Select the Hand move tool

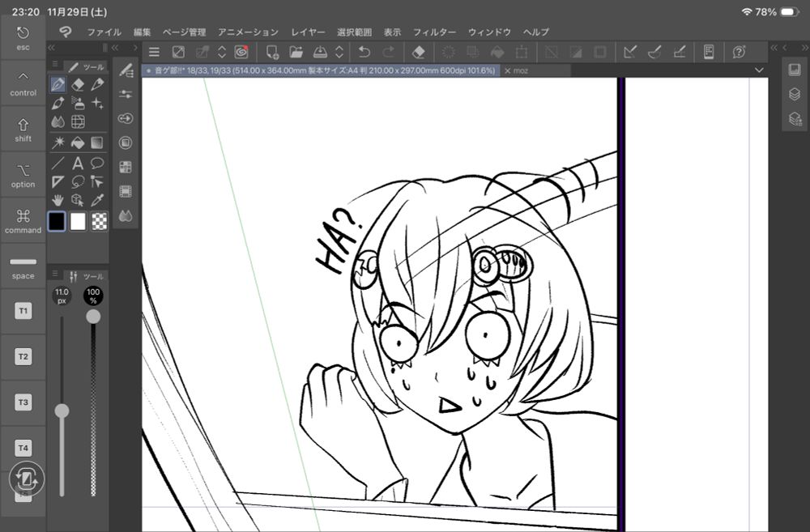(58, 200)
